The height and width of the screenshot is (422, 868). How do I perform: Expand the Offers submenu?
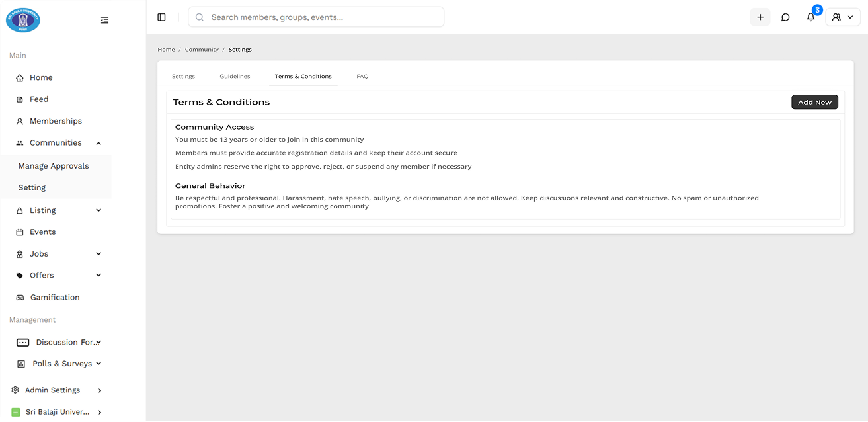point(99,276)
